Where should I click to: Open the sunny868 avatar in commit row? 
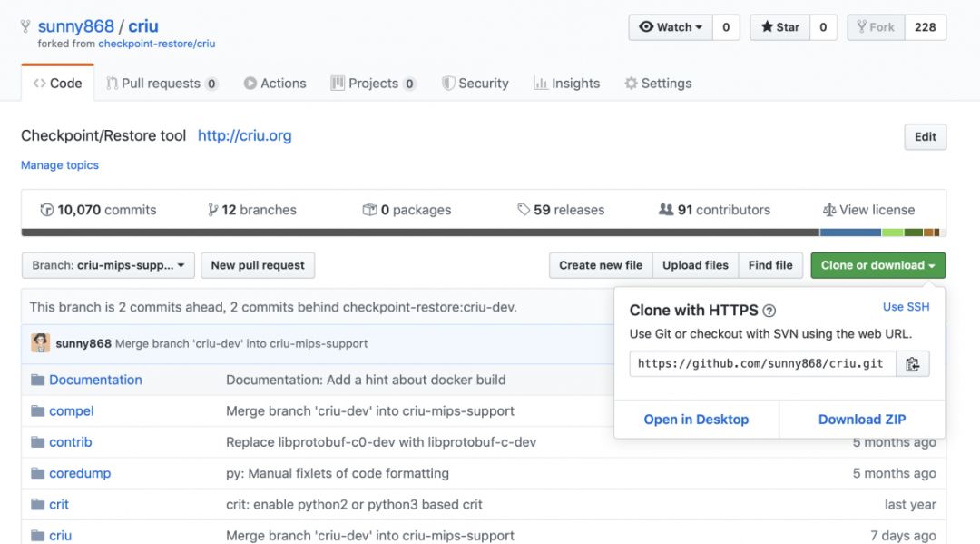click(x=41, y=343)
